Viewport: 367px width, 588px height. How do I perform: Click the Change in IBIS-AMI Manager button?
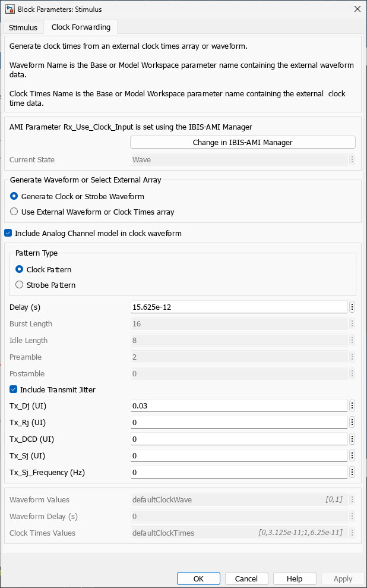click(x=242, y=142)
